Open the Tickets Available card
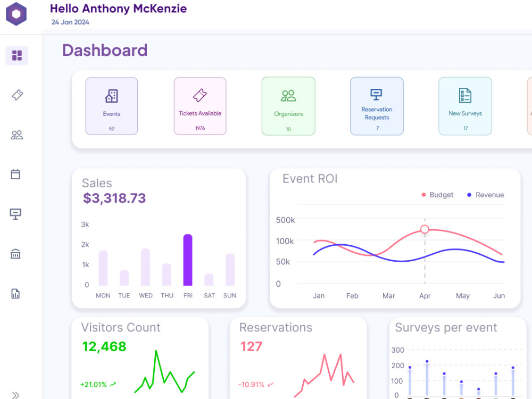 (200, 106)
